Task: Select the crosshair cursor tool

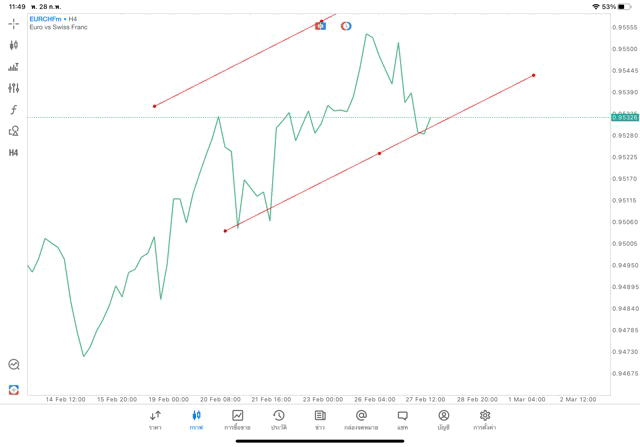Action: [x=14, y=23]
